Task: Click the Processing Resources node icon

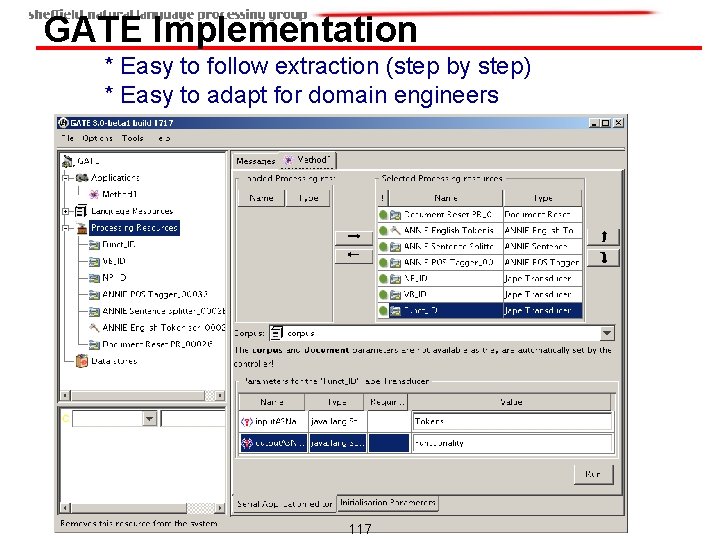Action: click(x=82, y=228)
